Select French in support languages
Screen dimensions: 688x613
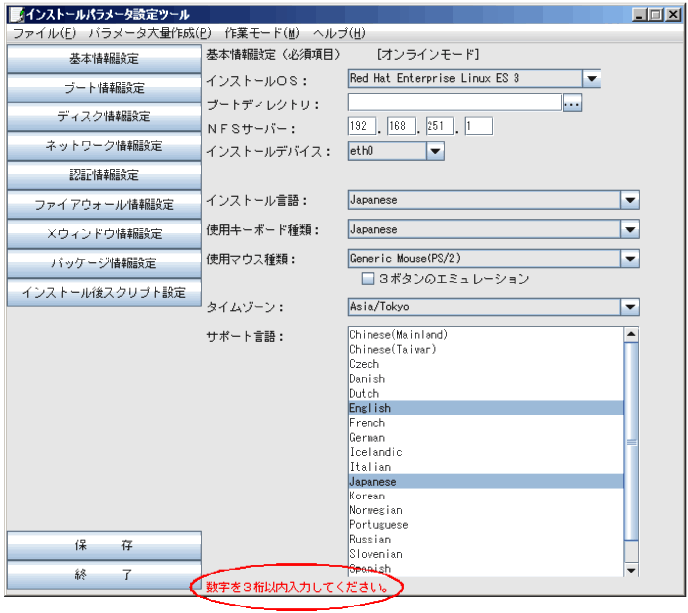486,423
